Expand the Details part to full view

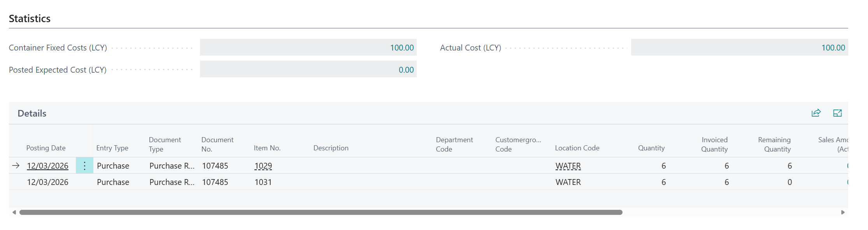pos(837,113)
